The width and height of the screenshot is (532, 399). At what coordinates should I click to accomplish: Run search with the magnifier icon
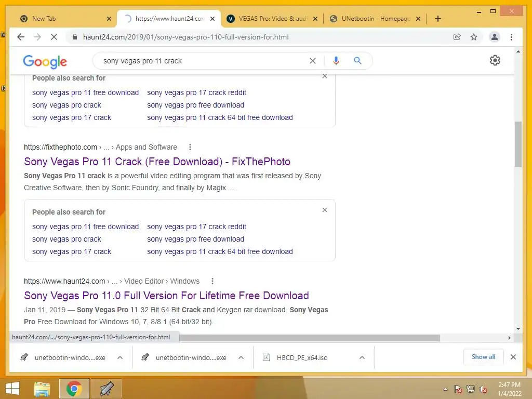[357, 61]
